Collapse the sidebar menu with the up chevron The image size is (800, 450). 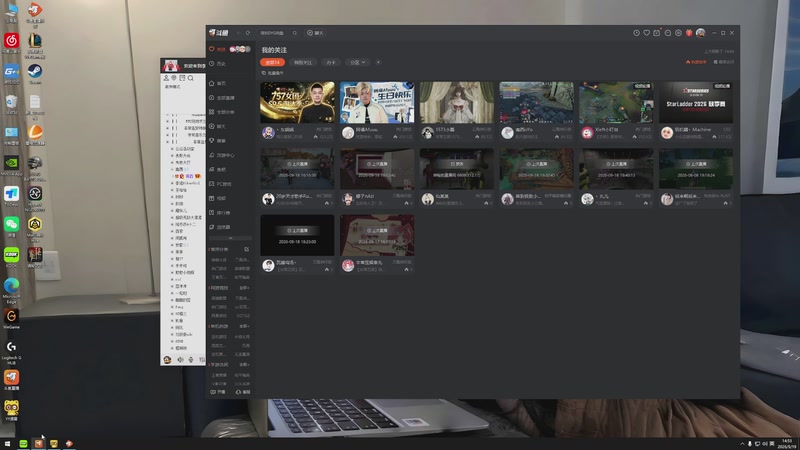[230, 238]
